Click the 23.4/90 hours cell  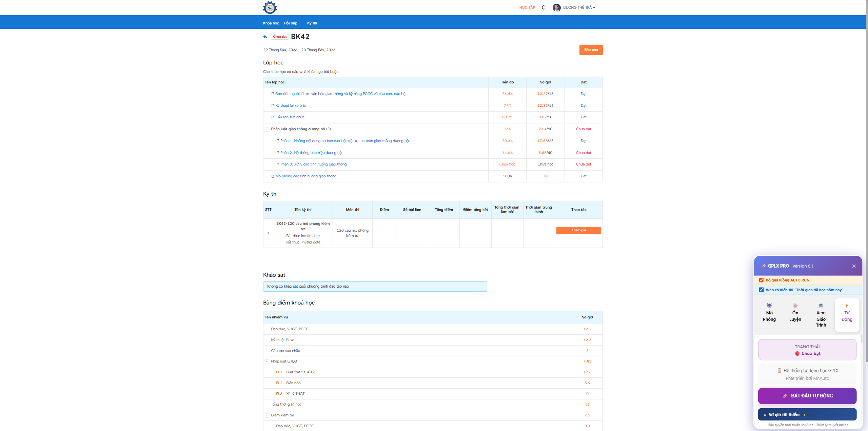[x=545, y=129]
